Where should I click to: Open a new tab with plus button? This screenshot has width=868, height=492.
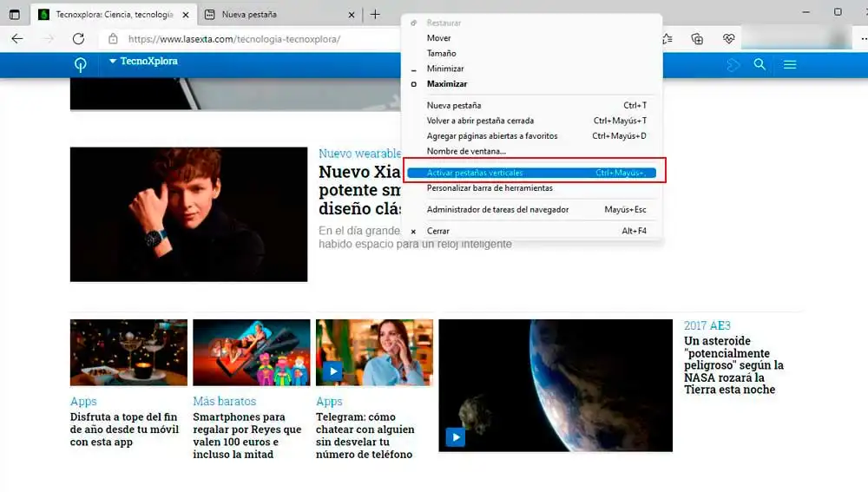(x=375, y=15)
